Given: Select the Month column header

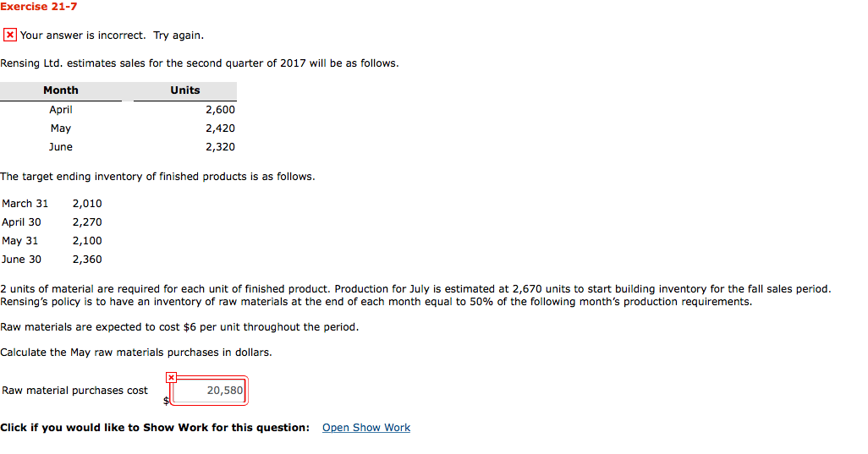Looking at the screenshot, I should click(61, 90).
